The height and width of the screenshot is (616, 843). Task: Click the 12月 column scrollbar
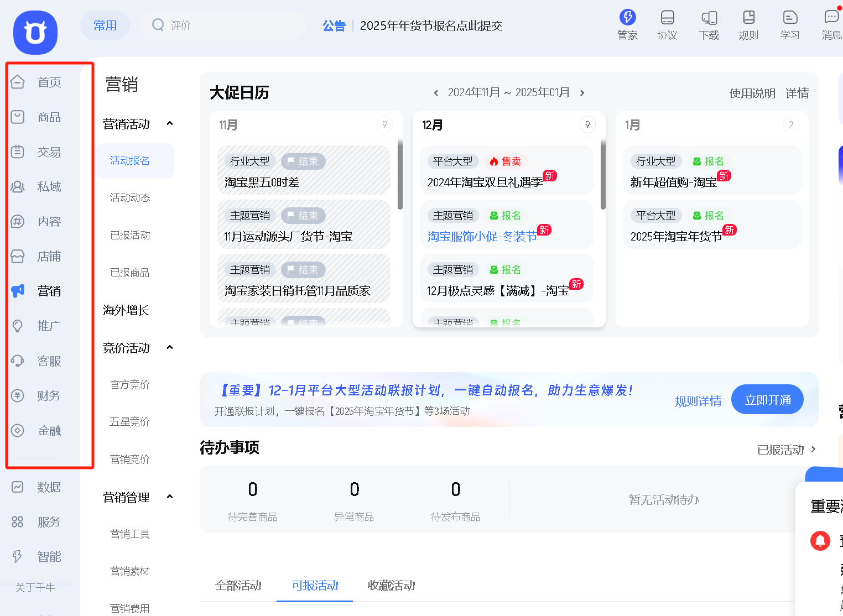[603, 175]
